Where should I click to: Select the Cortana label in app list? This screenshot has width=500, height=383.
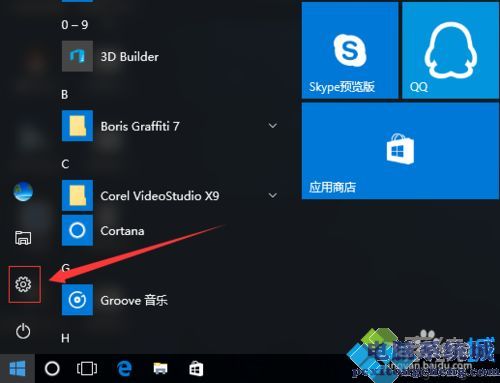(122, 231)
